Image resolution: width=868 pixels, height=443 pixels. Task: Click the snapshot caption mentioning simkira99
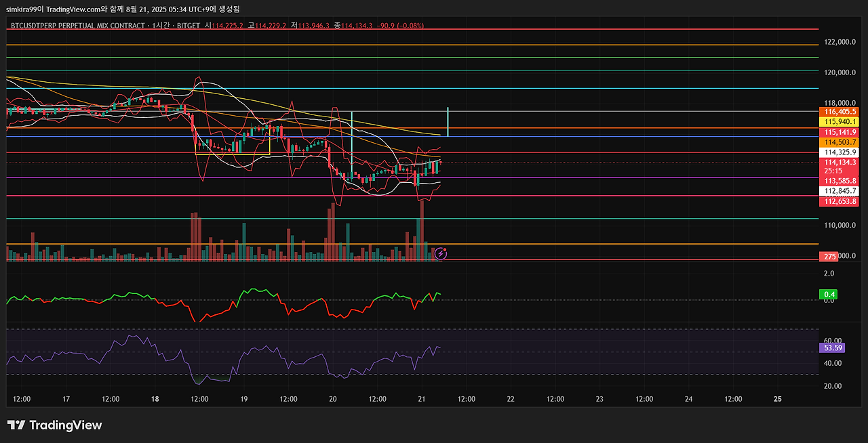coord(123,9)
